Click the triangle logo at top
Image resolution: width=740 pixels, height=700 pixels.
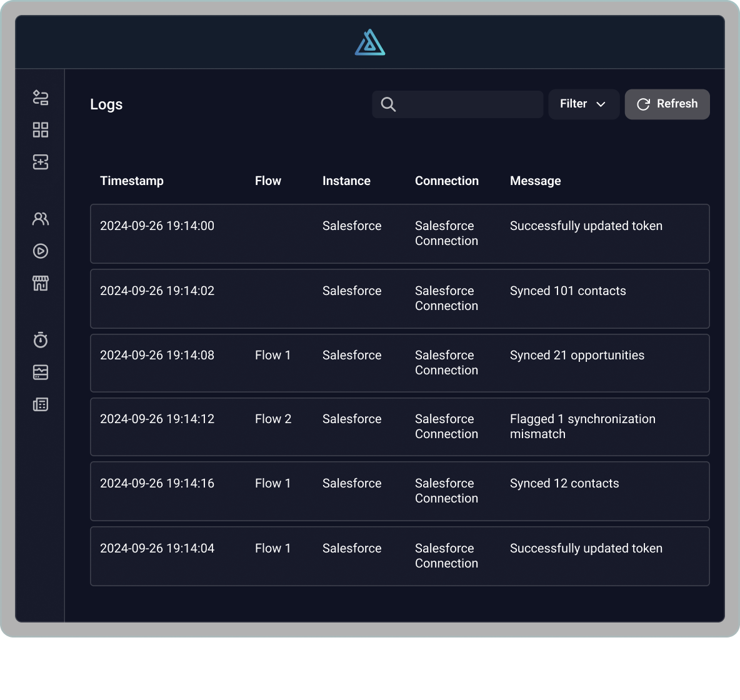370,42
